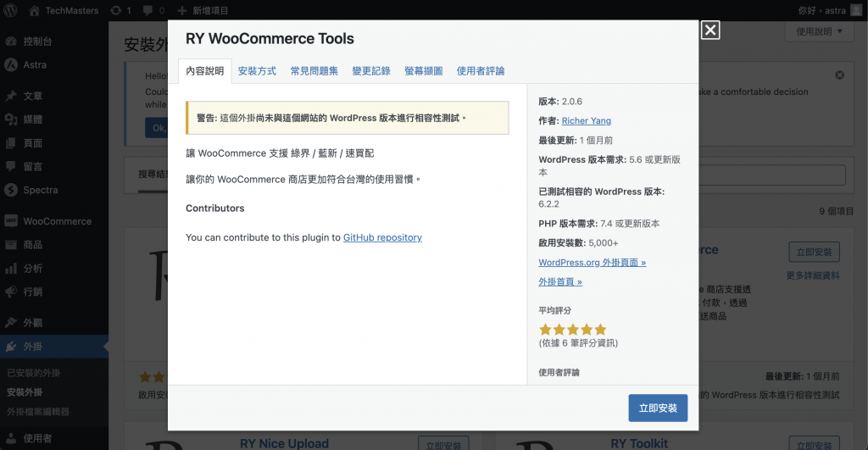Select the 內容說明 tab
The height and width of the screenshot is (450, 868).
point(205,71)
